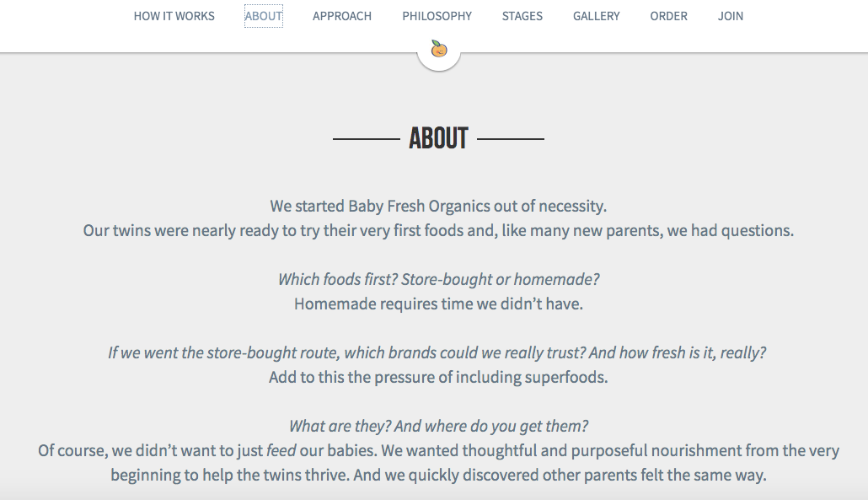Select the italicized question about store-bought brands
The image size is (868, 500).
coord(438,352)
